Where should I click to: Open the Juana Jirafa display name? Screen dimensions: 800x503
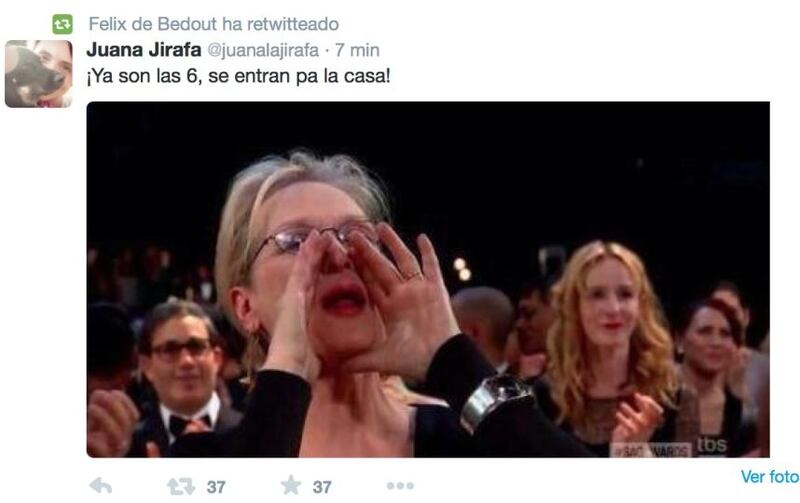[144, 50]
